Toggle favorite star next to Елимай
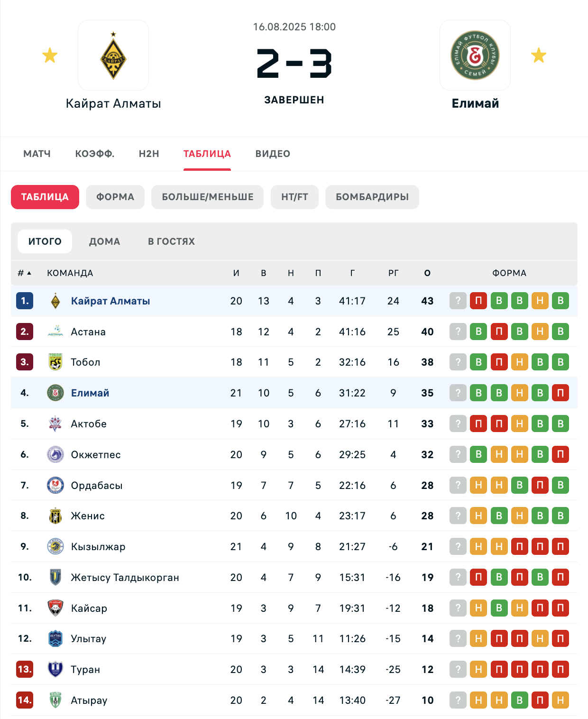 539,55
